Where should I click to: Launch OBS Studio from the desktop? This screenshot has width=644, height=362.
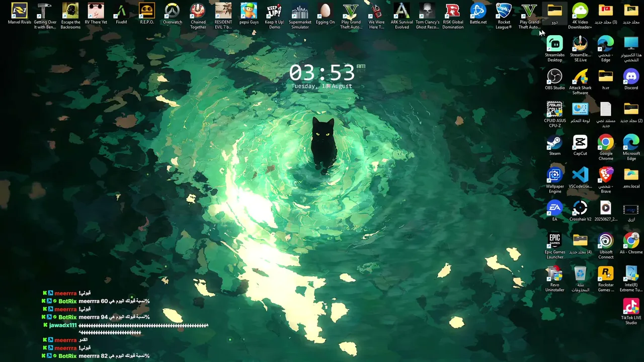tap(555, 79)
